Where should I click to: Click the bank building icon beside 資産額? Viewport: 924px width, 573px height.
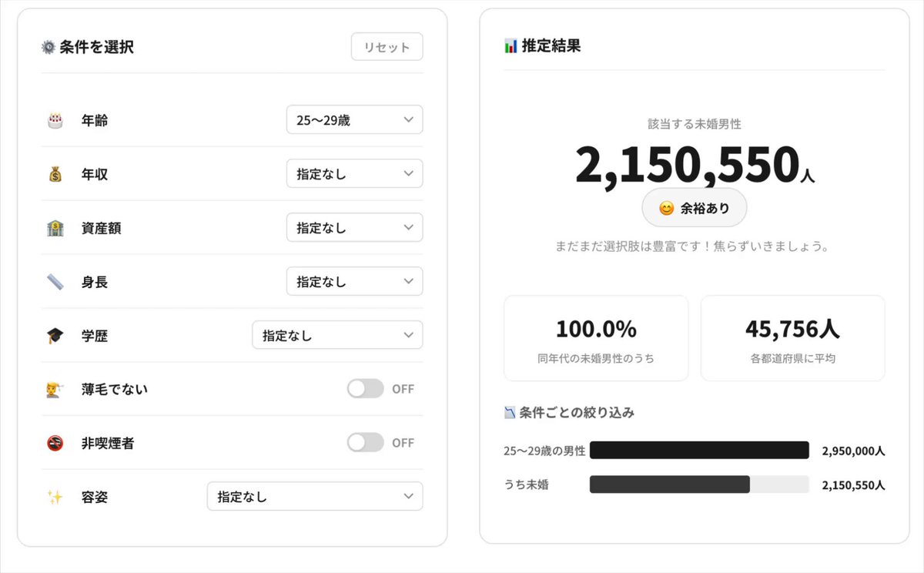55,228
